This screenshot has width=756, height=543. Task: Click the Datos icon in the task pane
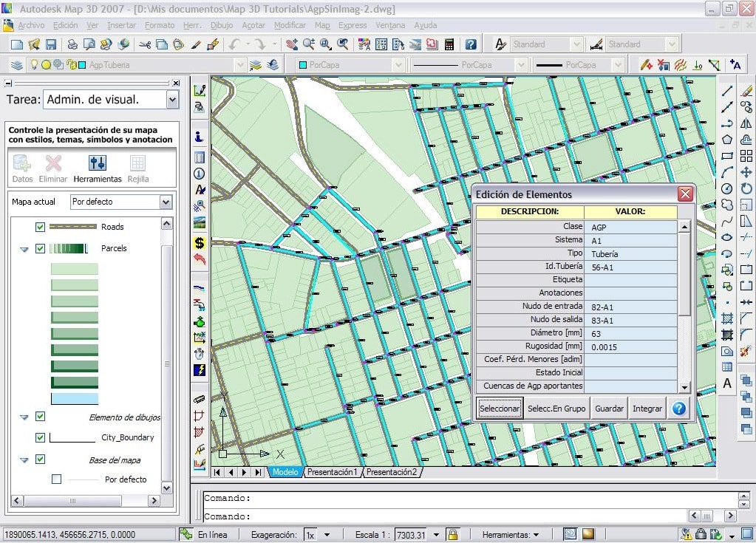22,164
